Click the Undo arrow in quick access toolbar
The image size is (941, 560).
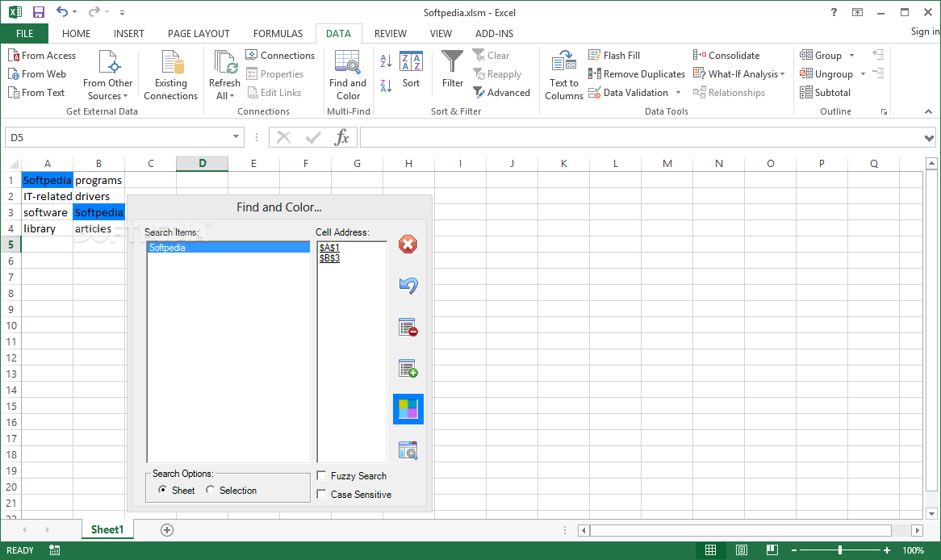click(62, 11)
